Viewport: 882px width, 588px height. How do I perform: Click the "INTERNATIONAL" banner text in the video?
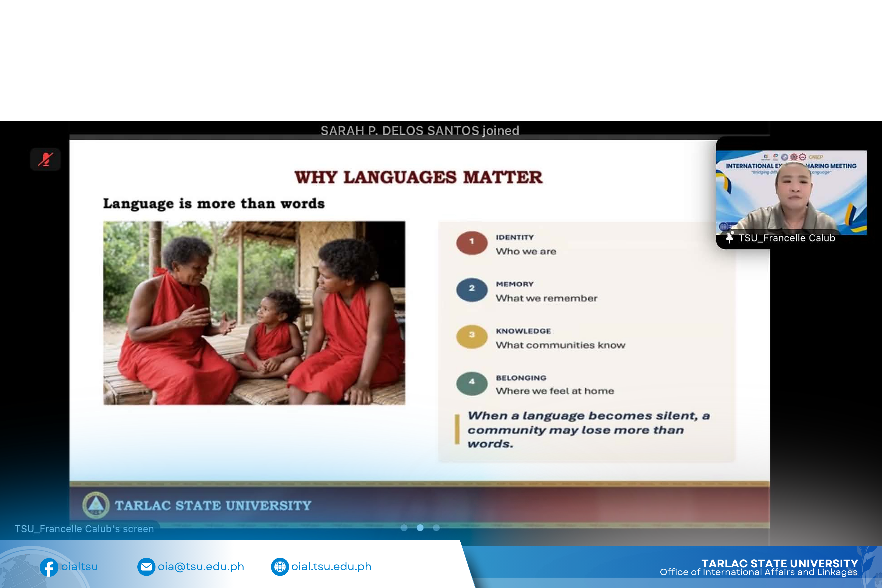[750, 166]
